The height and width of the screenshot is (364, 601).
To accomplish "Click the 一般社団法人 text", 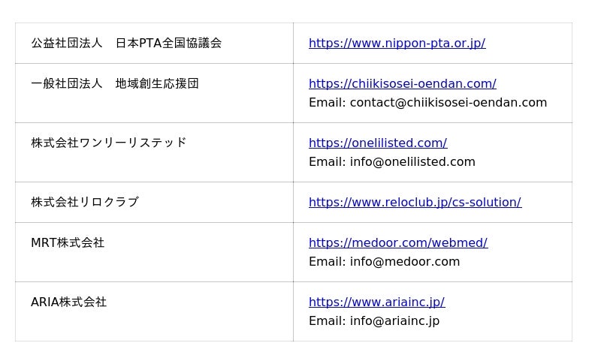I will tap(66, 84).
